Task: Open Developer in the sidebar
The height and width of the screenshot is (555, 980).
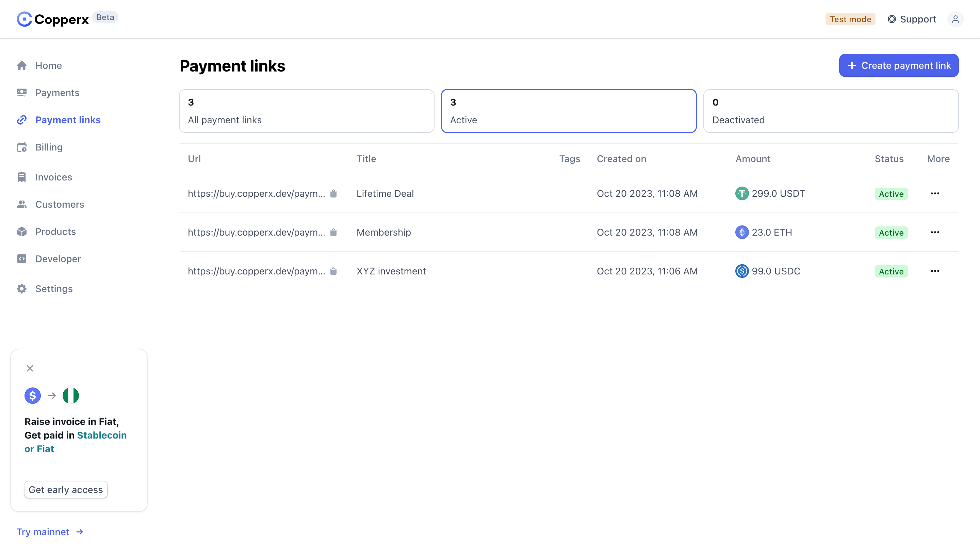Action: (x=49, y=259)
